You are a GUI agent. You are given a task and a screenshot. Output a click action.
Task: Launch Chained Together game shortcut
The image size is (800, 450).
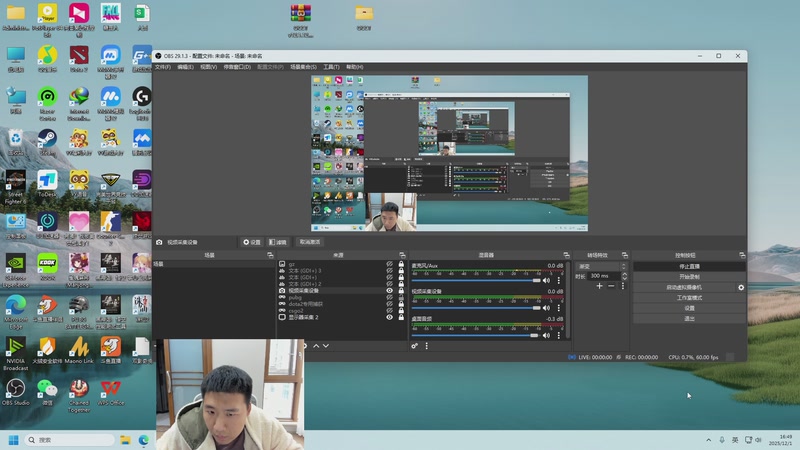79,395
